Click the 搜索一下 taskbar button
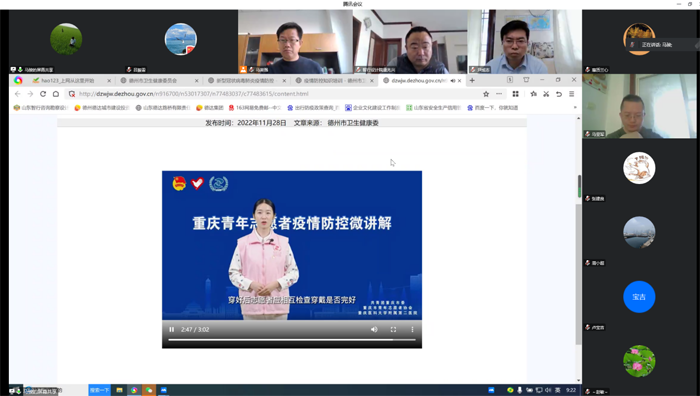The height and width of the screenshot is (396, 700). pos(99,390)
